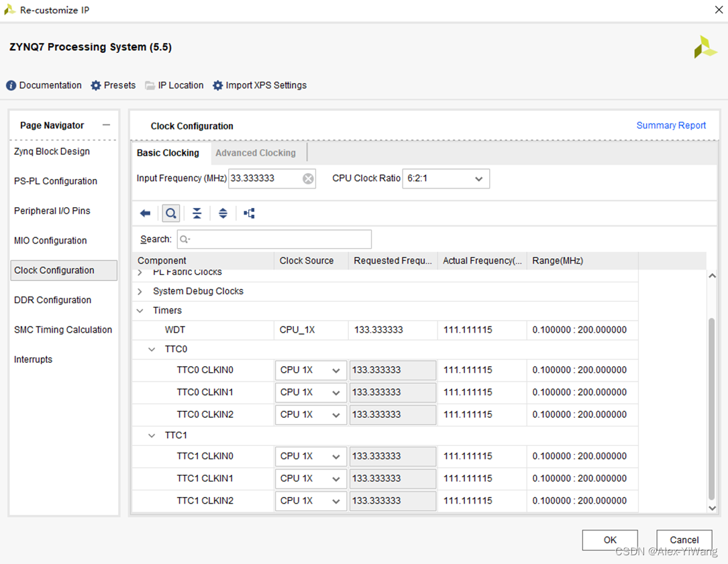Go to Peripheral I/O Pins page
Image resolution: width=728 pixels, height=564 pixels.
[x=52, y=211]
